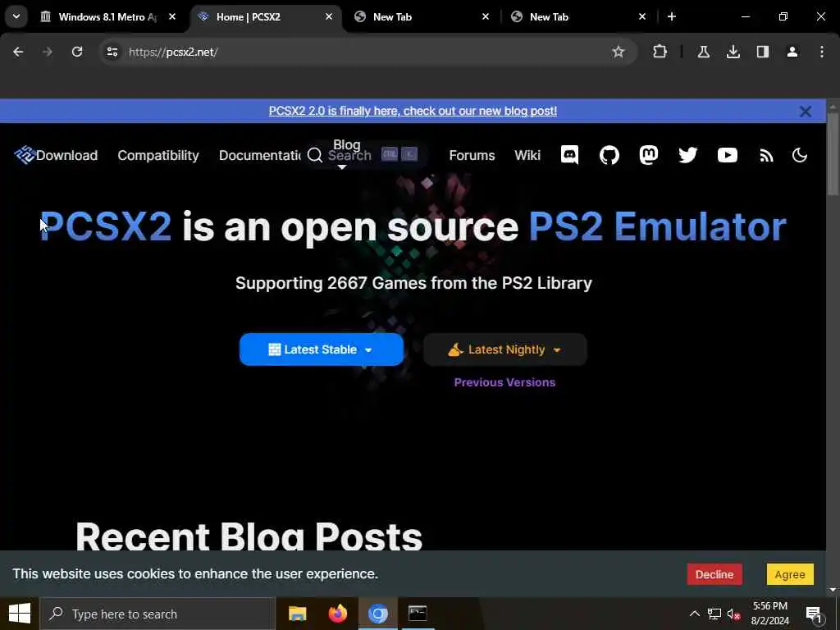Click the search magnifier icon in navbar
840x630 pixels.
click(x=315, y=155)
